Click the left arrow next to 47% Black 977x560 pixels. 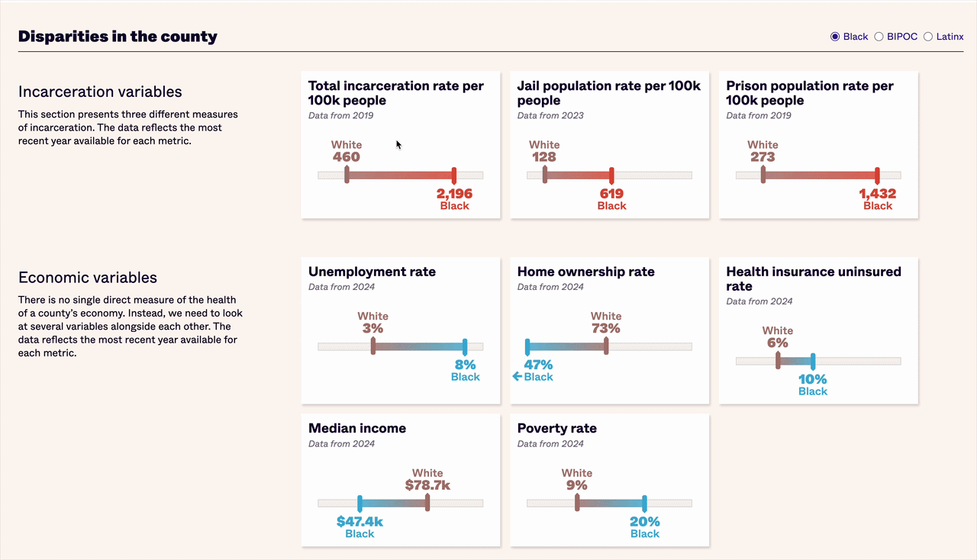pos(516,375)
